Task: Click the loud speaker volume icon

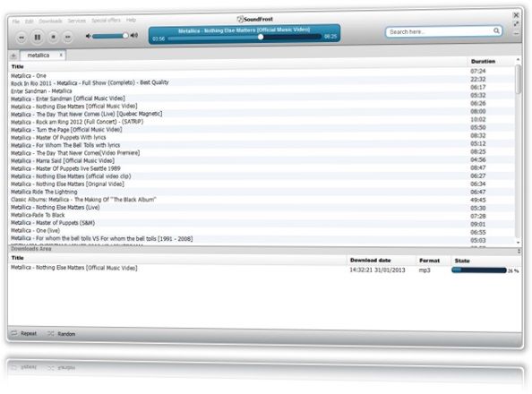Action: pyautogui.click(x=134, y=35)
